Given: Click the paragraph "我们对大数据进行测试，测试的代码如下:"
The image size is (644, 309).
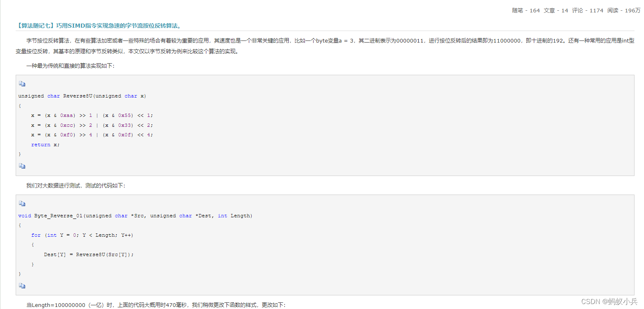Looking at the screenshot, I should click(x=75, y=186).
